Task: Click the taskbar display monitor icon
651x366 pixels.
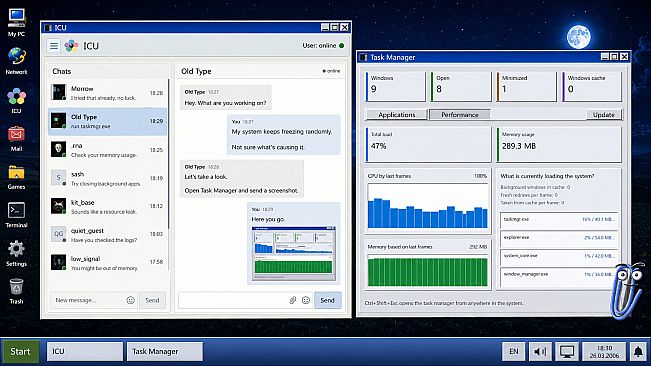Action: [567, 351]
